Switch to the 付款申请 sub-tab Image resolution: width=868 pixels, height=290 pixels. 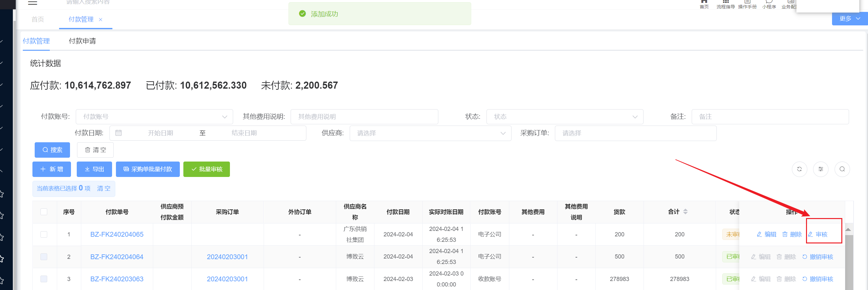tap(82, 41)
